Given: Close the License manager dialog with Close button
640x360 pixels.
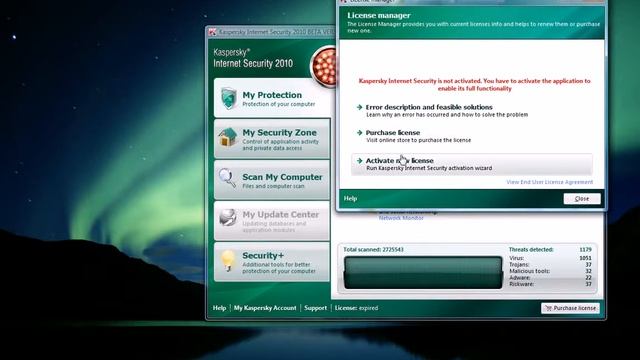Looking at the screenshot, I should (x=582, y=199).
